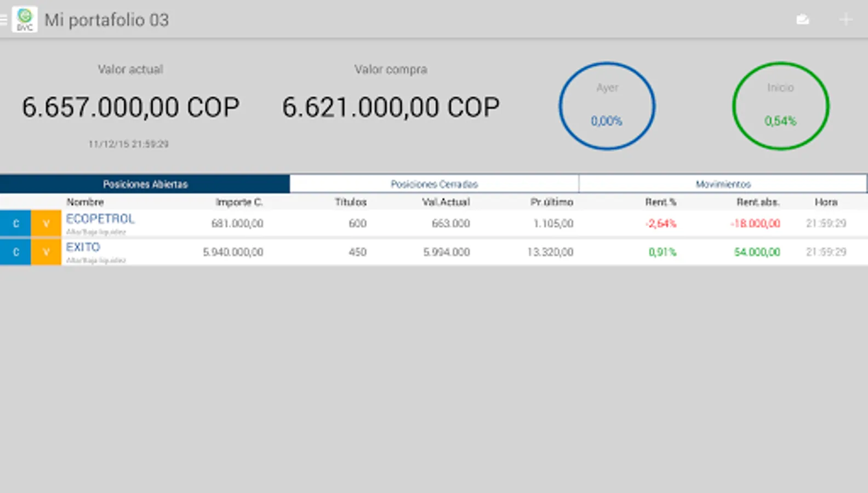Viewport: 868px width, 493px height.
Task: Open the ECOPETROL stock link
Action: coord(100,219)
